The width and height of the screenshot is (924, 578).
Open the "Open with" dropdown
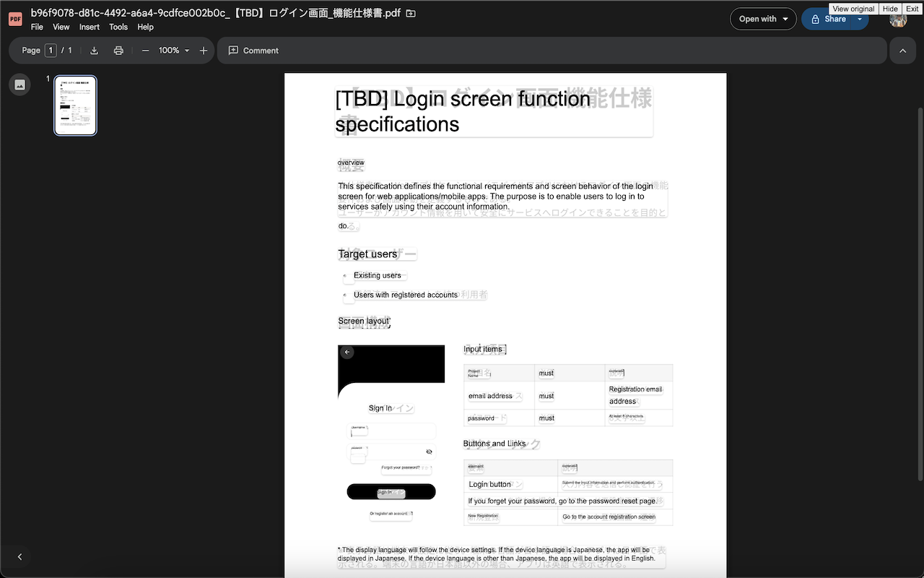[763, 19]
